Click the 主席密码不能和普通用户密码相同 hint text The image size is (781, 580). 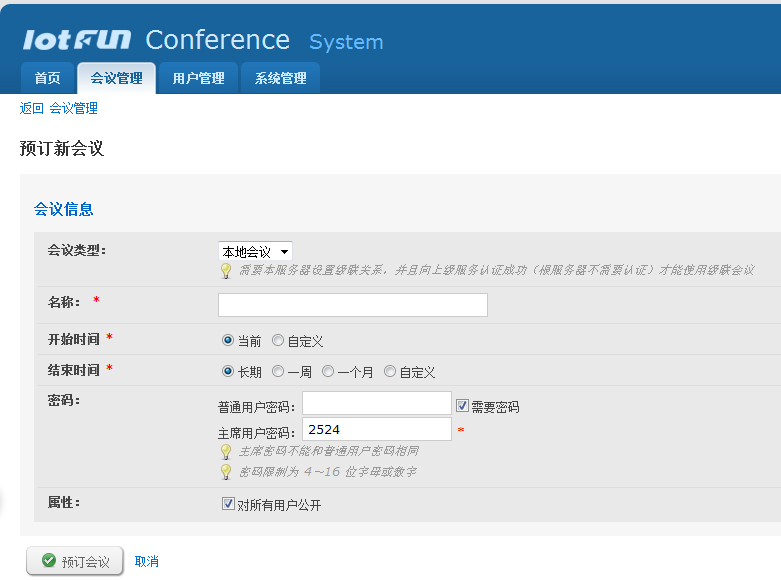pos(329,451)
